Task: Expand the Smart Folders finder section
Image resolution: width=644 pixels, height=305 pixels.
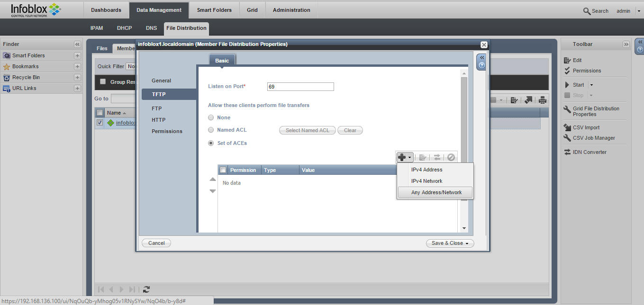Action: (77, 55)
